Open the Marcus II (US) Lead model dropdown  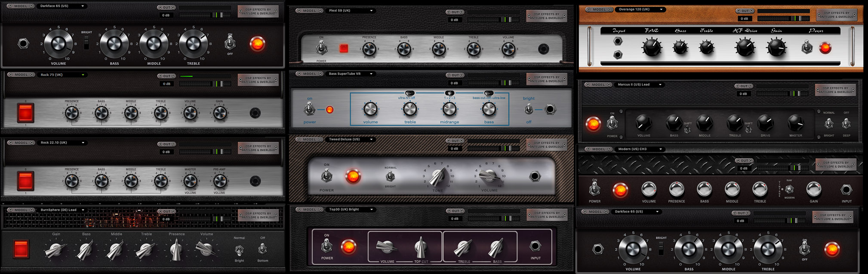pyautogui.click(x=640, y=85)
